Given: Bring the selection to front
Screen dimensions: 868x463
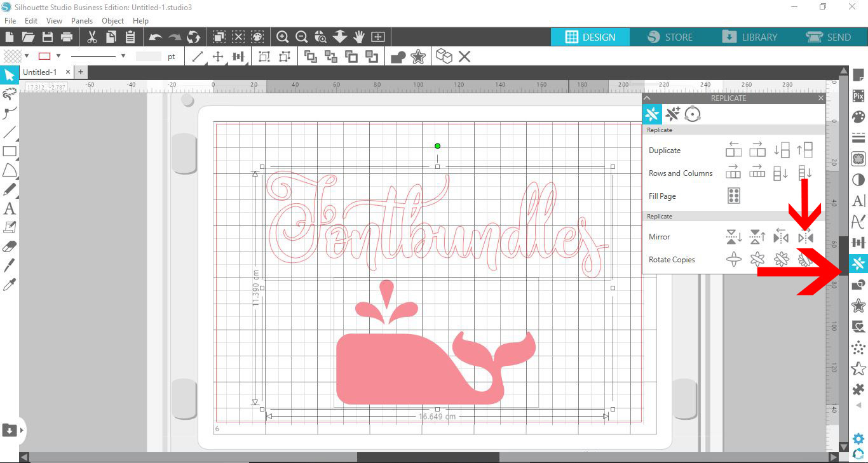Looking at the screenshot, I should click(x=311, y=57).
